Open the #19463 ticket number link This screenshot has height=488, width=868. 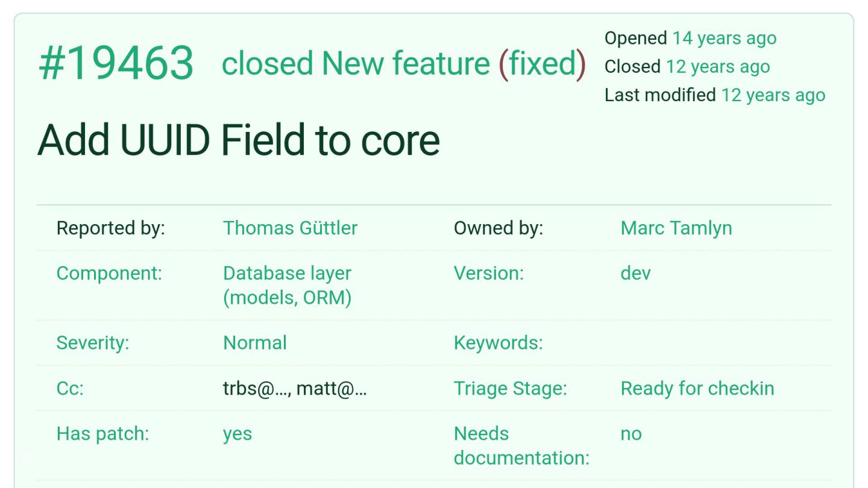click(116, 64)
